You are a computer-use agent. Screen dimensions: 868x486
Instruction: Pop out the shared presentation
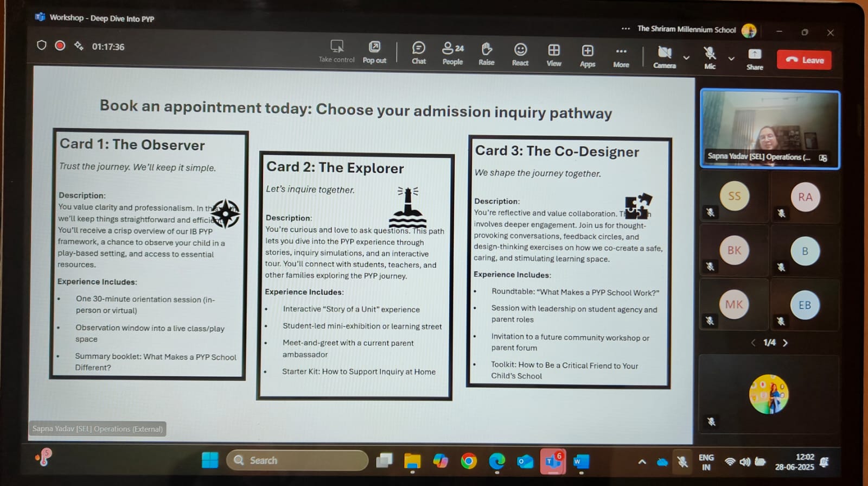coord(374,52)
